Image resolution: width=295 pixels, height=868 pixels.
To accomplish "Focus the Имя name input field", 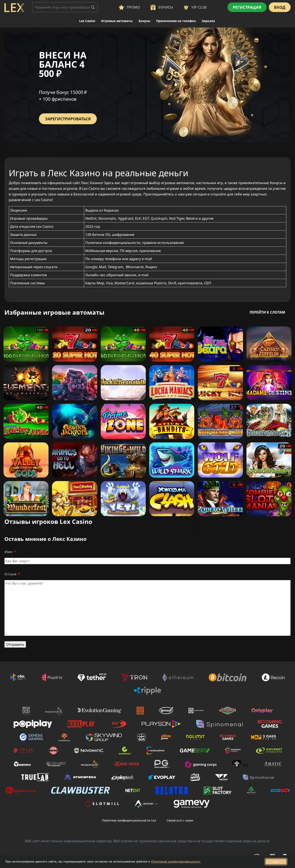I will coord(147,561).
